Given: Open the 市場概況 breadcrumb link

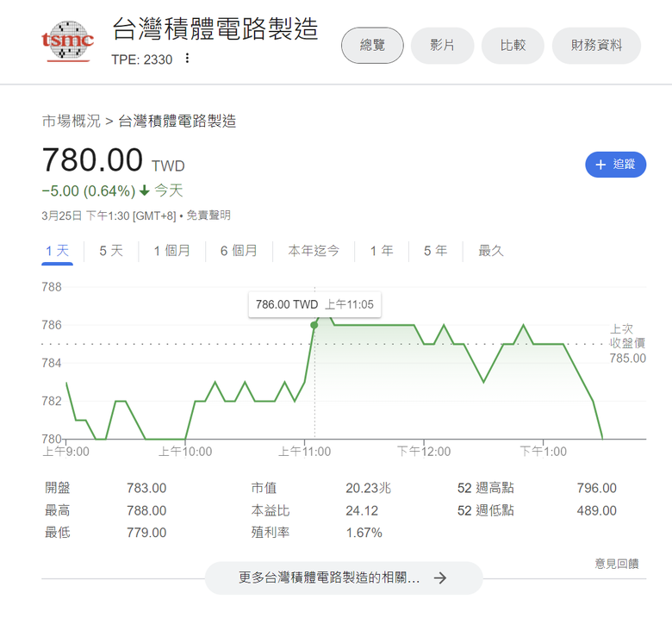Looking at the screenshot, I should pos(71,122).
